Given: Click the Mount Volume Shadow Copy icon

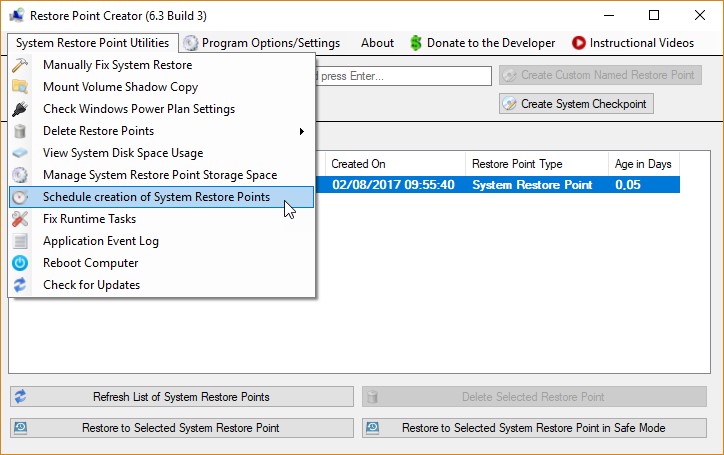Looking at the screenshot, I should click(20, 87).
